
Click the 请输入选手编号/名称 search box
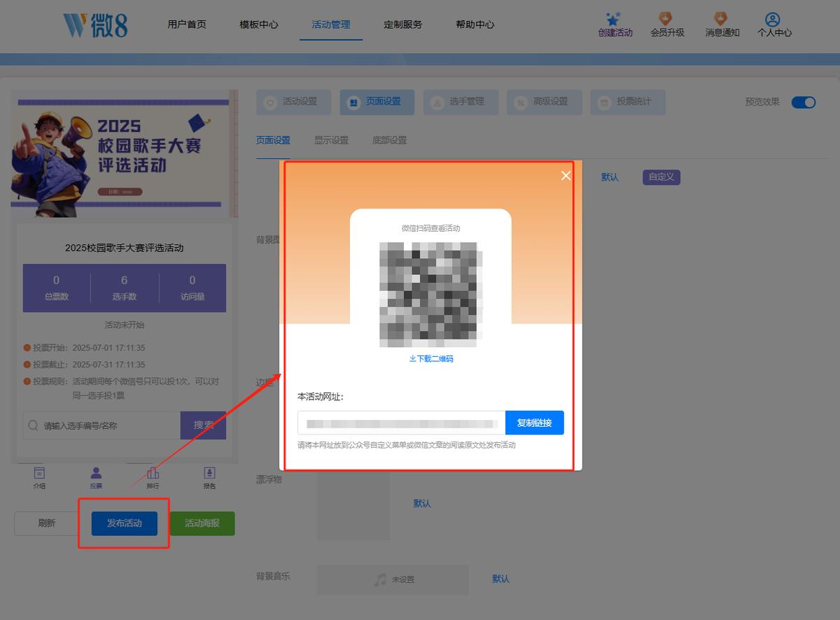point(101,425)
